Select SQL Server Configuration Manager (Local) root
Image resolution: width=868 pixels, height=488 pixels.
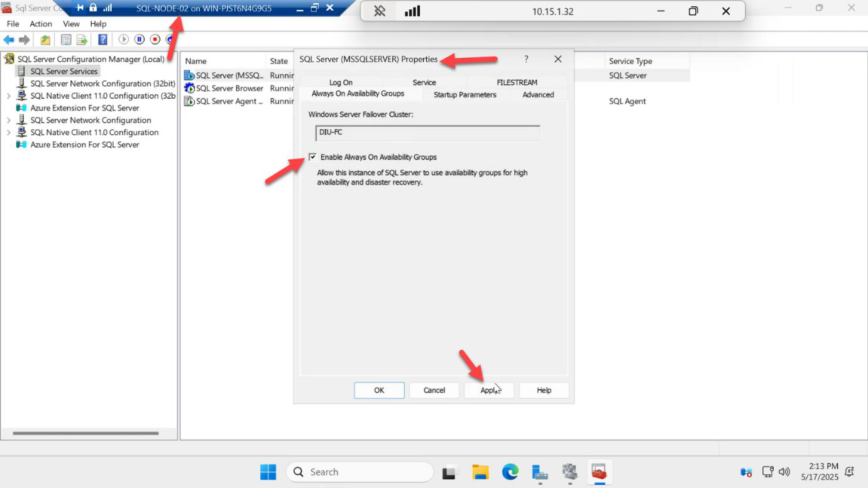click(x=91, y=59)
